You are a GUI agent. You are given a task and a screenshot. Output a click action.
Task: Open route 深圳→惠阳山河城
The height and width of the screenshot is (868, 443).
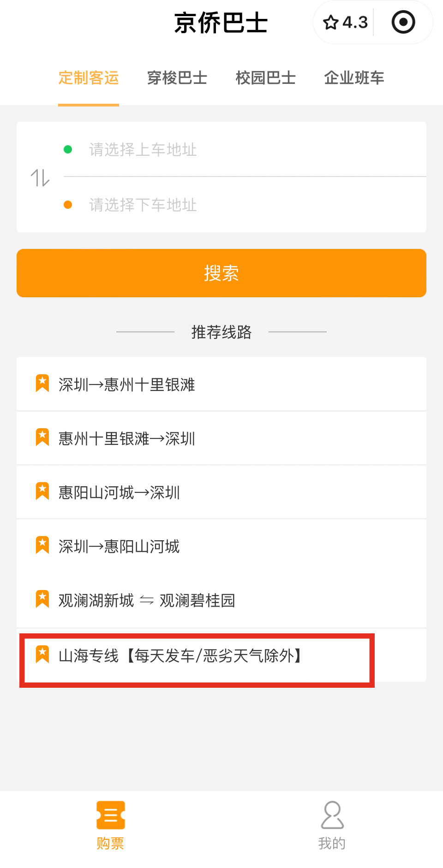coord(221,546)
